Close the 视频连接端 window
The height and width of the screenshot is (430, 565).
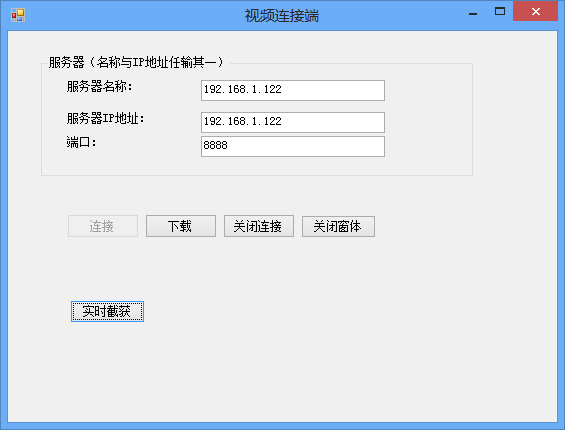[x=535, y=11]
